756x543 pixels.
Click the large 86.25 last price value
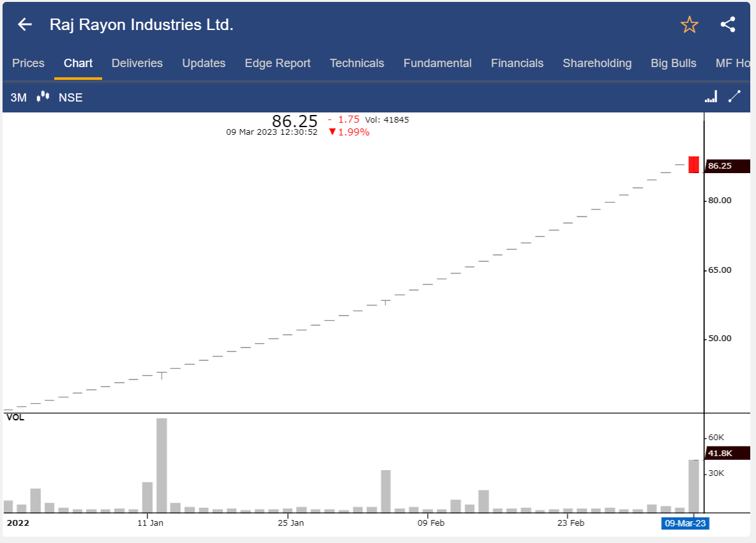pos(294,121)
